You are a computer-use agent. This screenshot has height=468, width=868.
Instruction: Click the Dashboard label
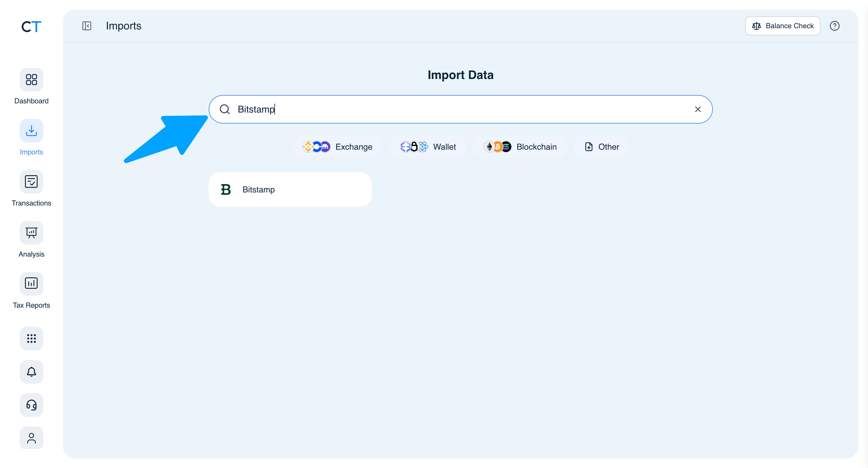(31, 101)
